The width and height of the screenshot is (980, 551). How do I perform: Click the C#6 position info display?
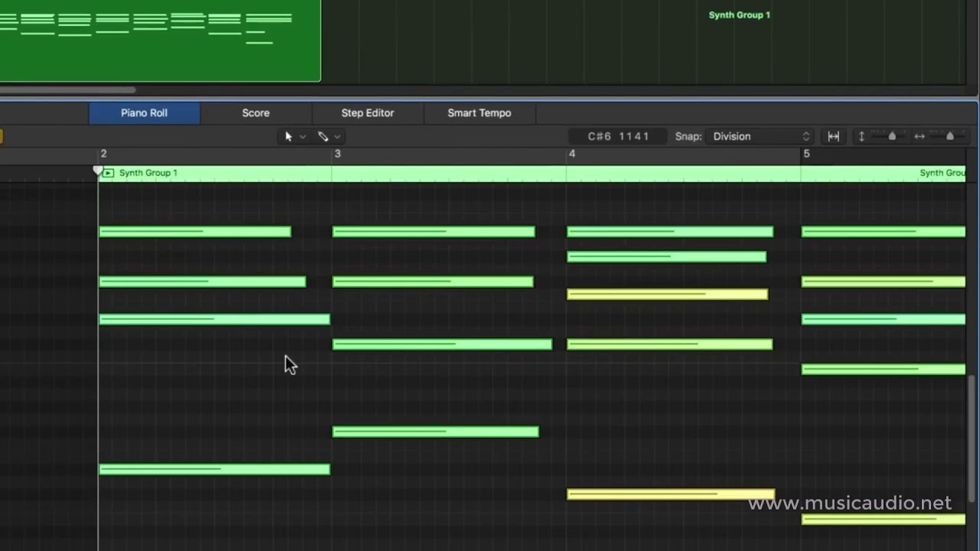pos(619,136)
